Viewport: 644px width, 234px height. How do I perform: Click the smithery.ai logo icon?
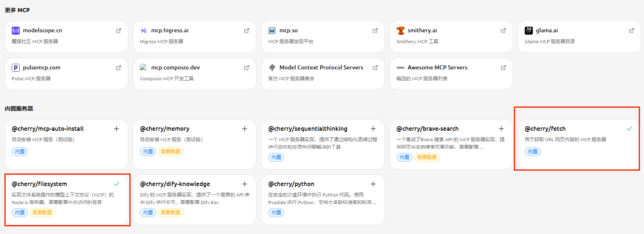coord(401,30)
